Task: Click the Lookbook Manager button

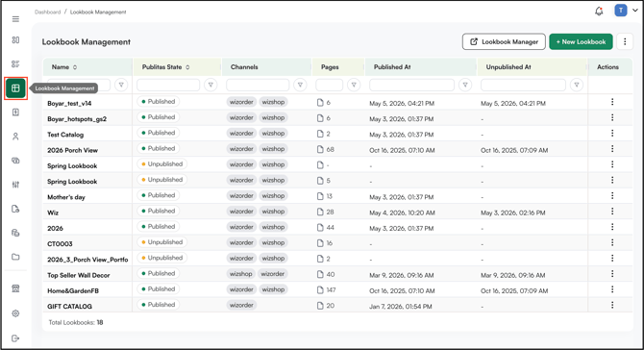Action: (x=504, y=41)
